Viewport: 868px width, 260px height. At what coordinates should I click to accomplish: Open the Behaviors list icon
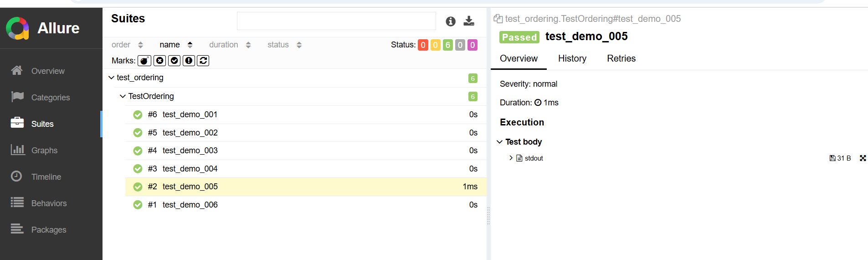click(17, 202)
